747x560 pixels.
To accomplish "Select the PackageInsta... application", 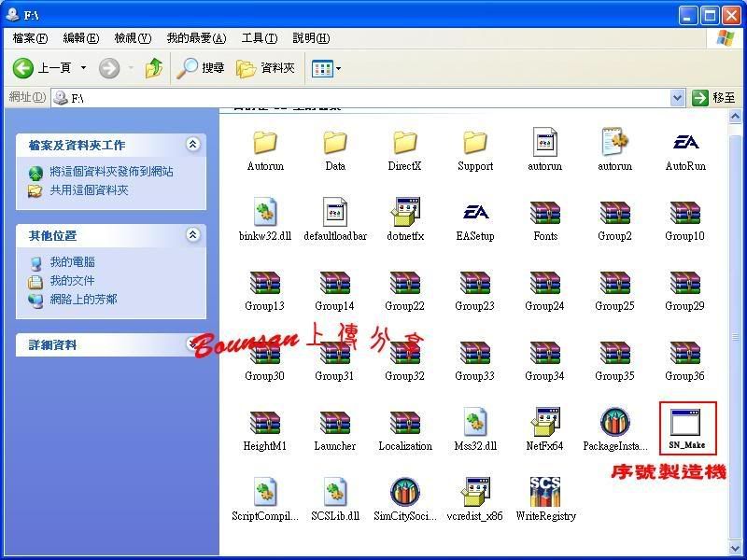I will coord(615,430).
